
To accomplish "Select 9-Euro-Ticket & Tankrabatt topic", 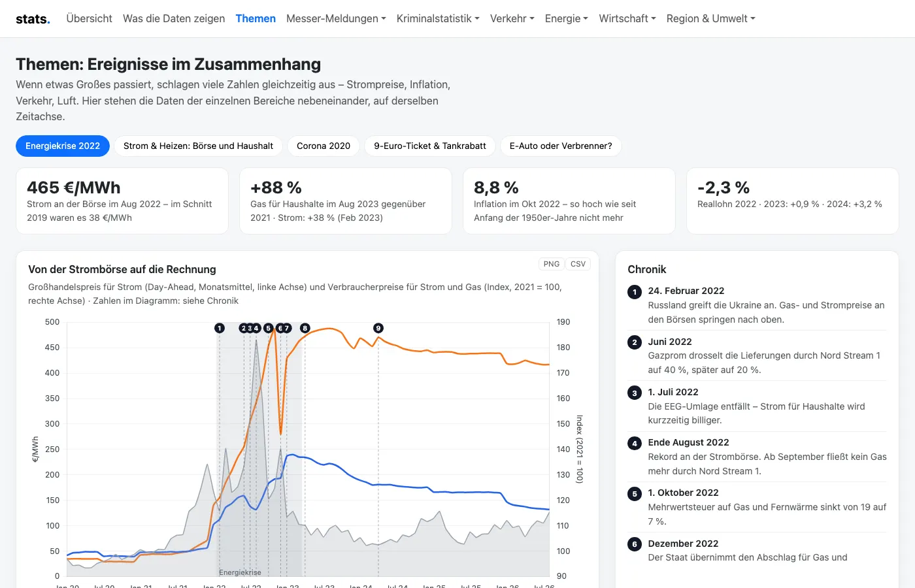I will click(x=430, y=146).
